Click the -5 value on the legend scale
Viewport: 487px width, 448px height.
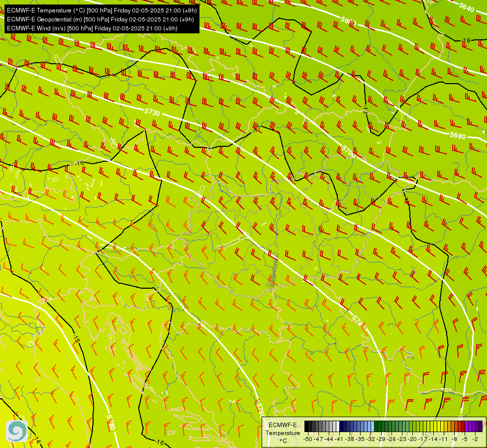pyautogui.click(x=465, y=439)
